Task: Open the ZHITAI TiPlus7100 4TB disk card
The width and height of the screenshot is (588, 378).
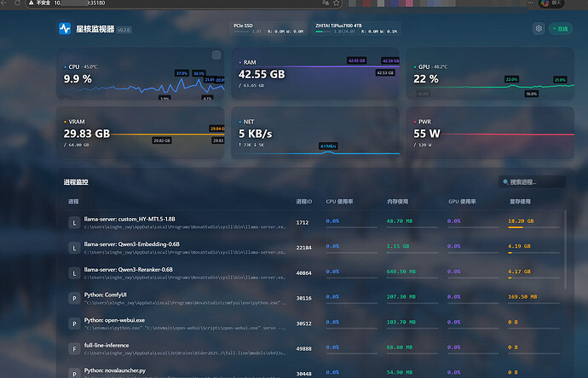Action: point(356,28)
